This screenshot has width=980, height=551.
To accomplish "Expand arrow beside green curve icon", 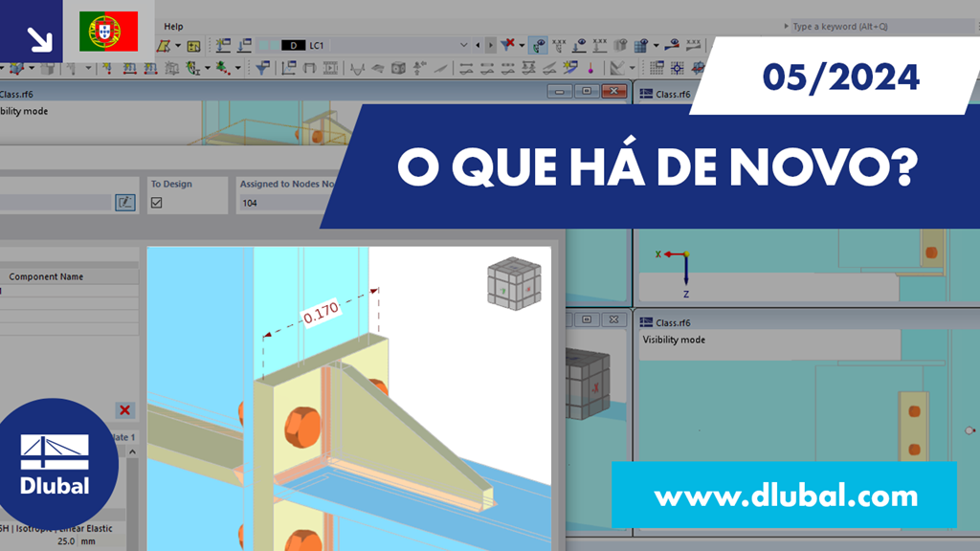I will tap(208, 68).
